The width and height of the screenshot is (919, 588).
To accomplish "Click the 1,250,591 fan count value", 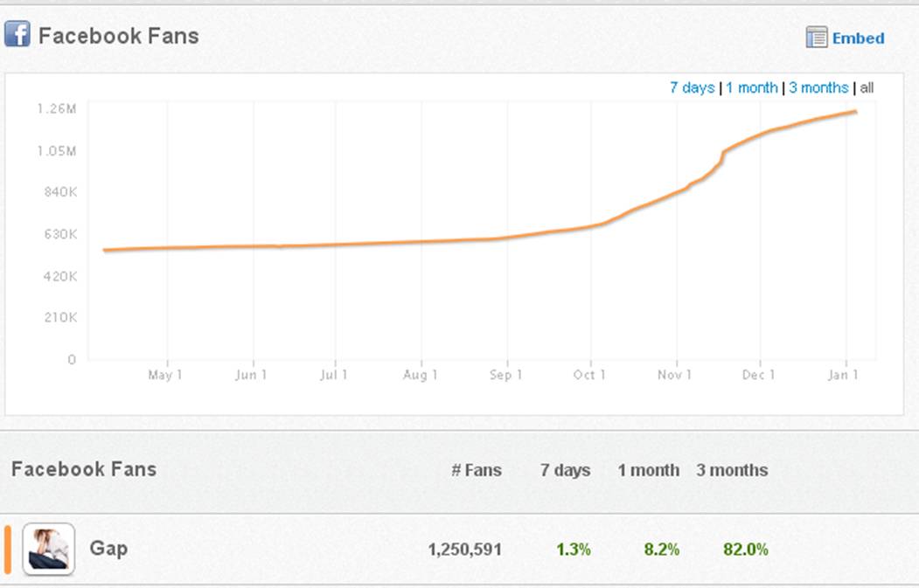I will point(464,550).
